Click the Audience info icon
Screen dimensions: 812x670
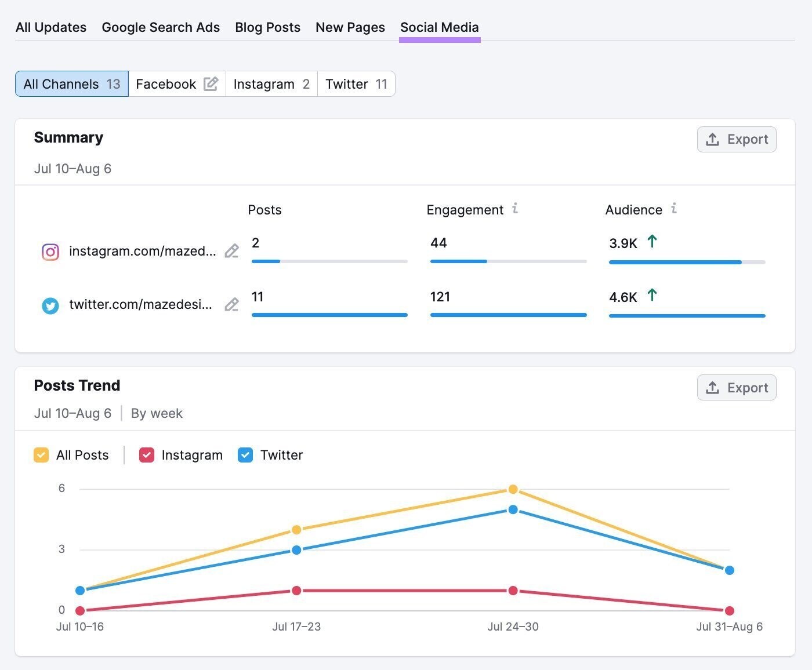[x=673, y=209]
